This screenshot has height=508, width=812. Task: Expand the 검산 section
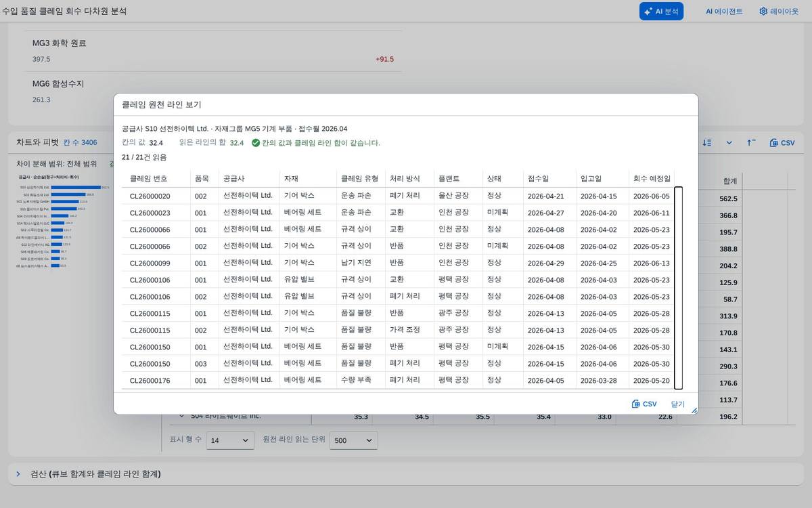(x=18, y=473)
